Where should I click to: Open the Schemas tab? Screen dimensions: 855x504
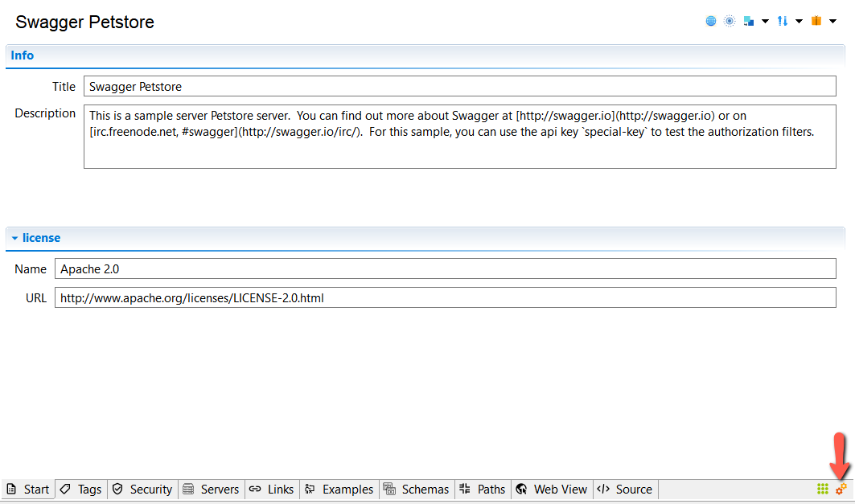point(417,490)
